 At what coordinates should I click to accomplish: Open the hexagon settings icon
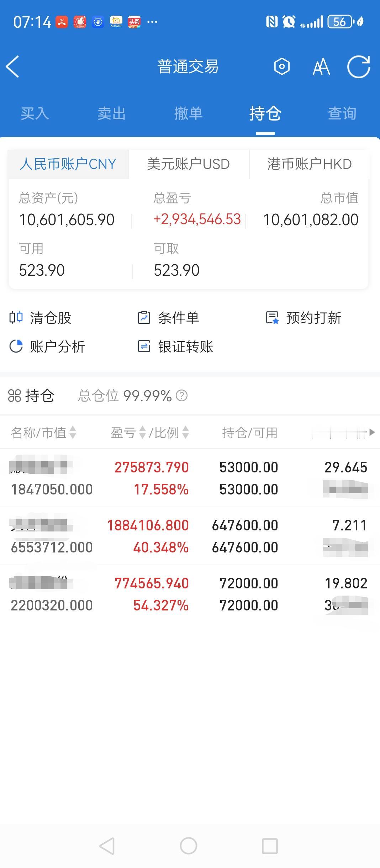[x=282, y=67]
